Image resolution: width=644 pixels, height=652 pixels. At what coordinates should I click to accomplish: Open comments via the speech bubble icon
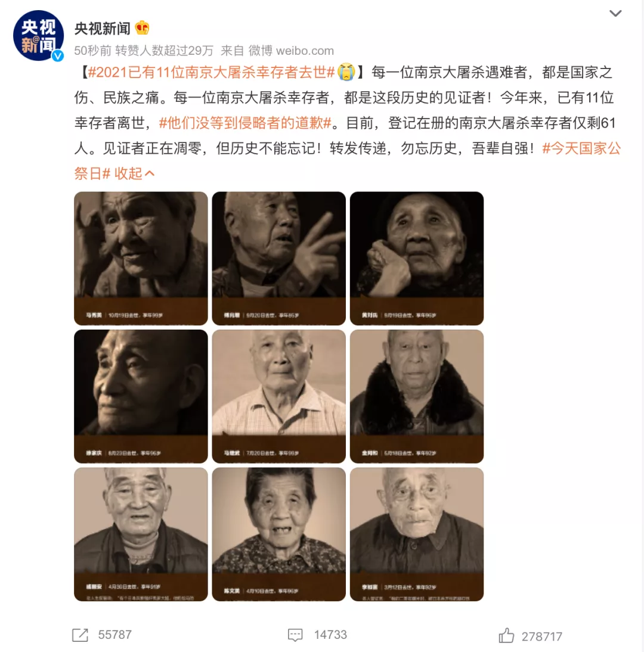click(295, 635)
